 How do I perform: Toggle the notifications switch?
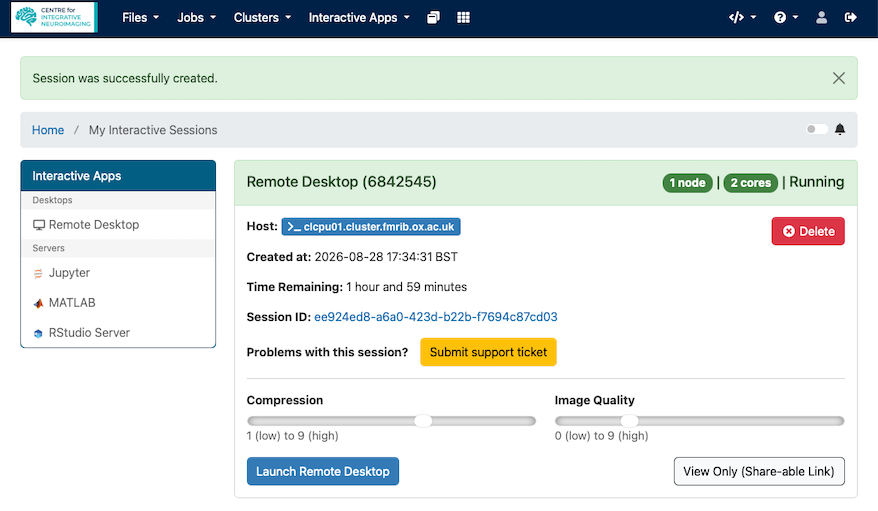click(x=816, y=129)
